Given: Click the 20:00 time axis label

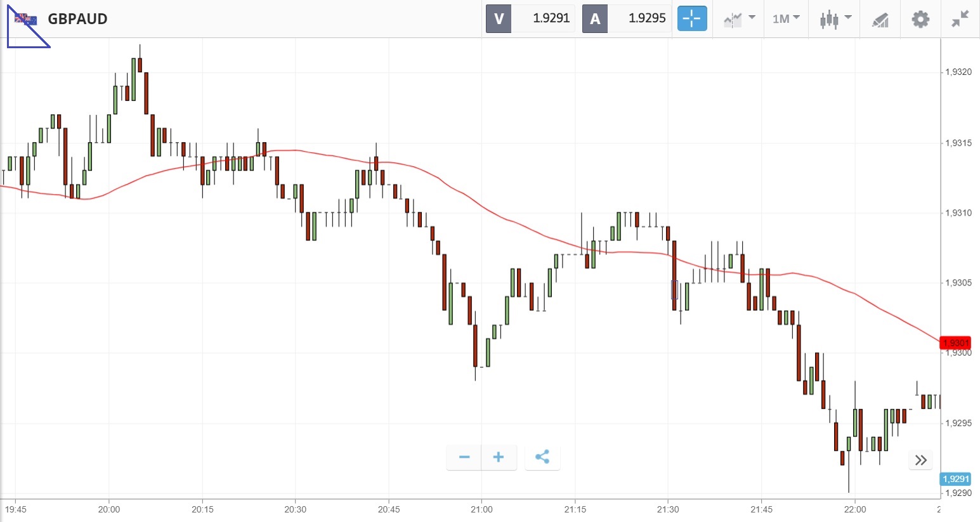Looking at the screenshot, I should [109, 509].
